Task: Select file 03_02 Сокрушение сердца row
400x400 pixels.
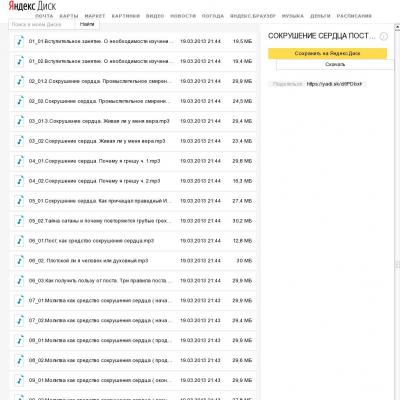Action: (x=133, y=141)
